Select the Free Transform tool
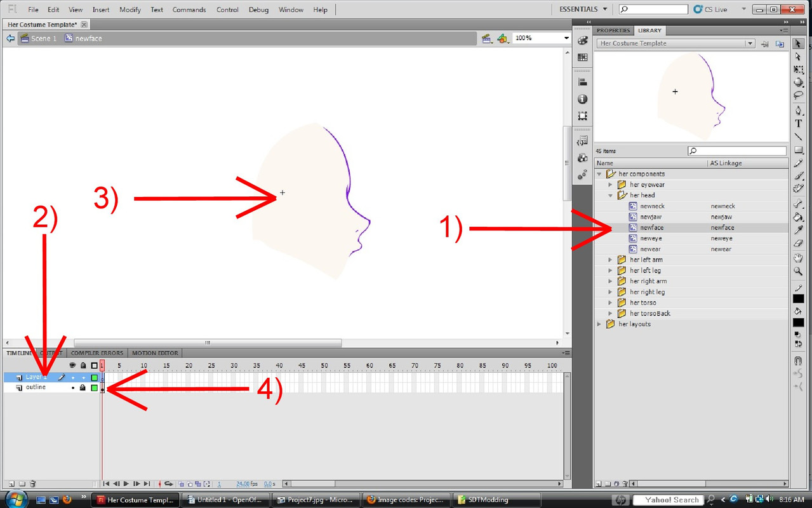 pos(798,69)
